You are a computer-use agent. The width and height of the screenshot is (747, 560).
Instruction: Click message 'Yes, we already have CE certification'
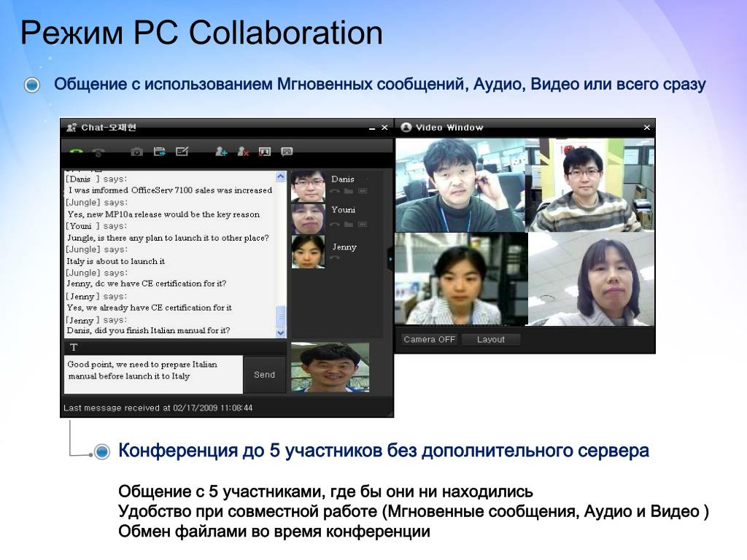pos(149,308)
